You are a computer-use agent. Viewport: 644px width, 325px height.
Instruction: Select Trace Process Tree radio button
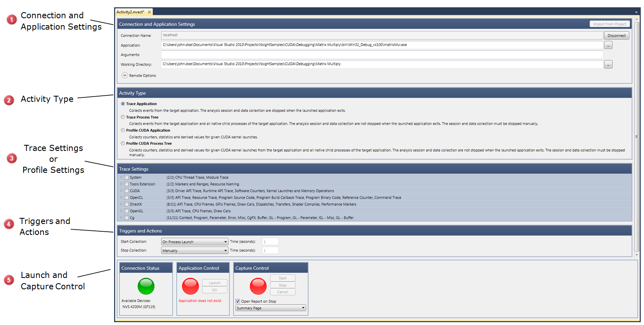pyautogui.click(x=123, y=117)
